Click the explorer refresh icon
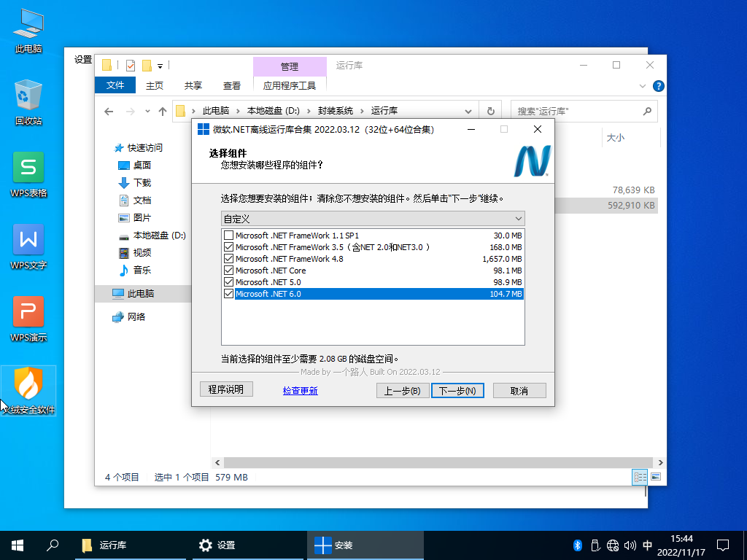Viewport: 747px width, 560px height. click(491, 111)
